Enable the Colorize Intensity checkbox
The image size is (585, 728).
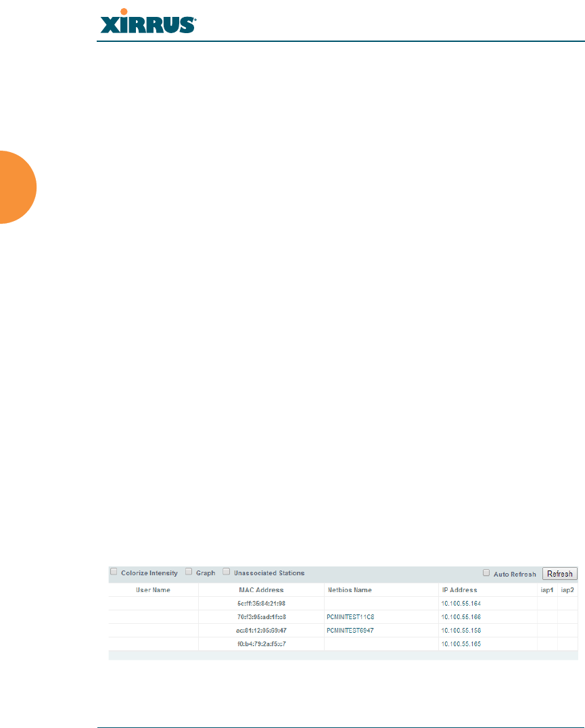[x=114, y=572]
